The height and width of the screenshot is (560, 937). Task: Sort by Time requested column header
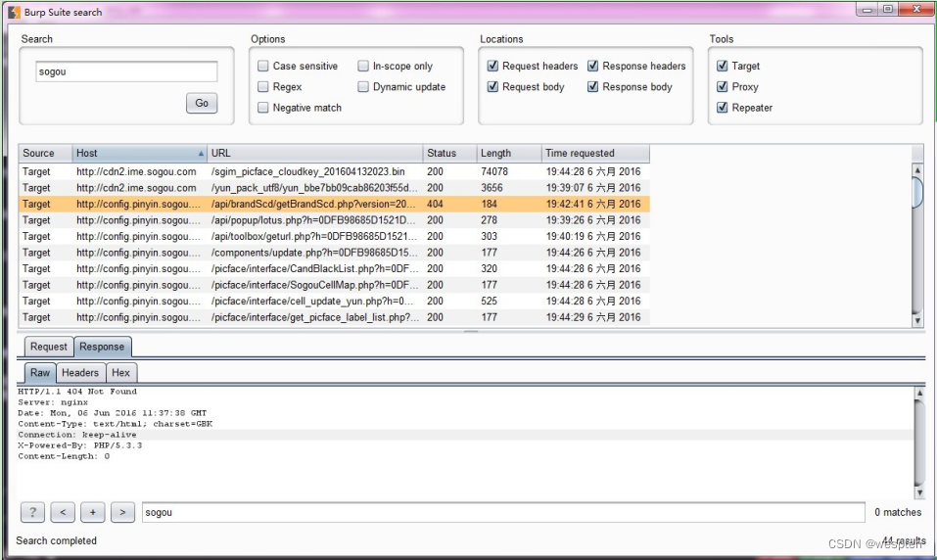(x=595, y=153)
